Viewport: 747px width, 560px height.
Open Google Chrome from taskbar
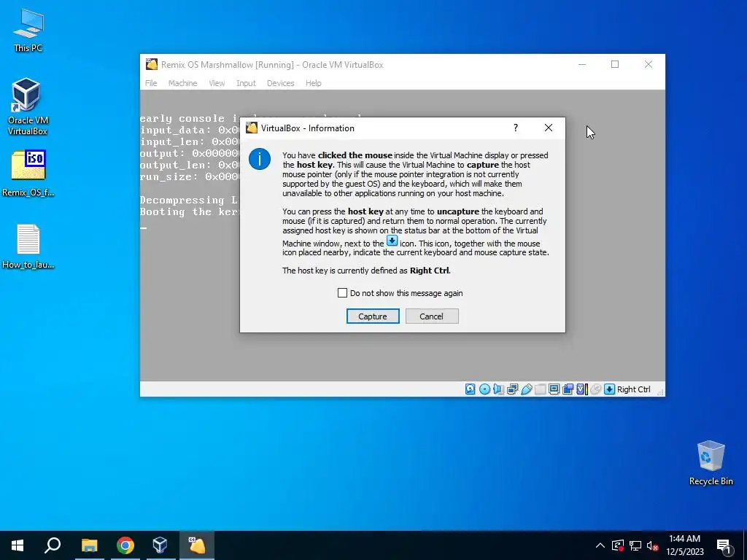(125, 545)
